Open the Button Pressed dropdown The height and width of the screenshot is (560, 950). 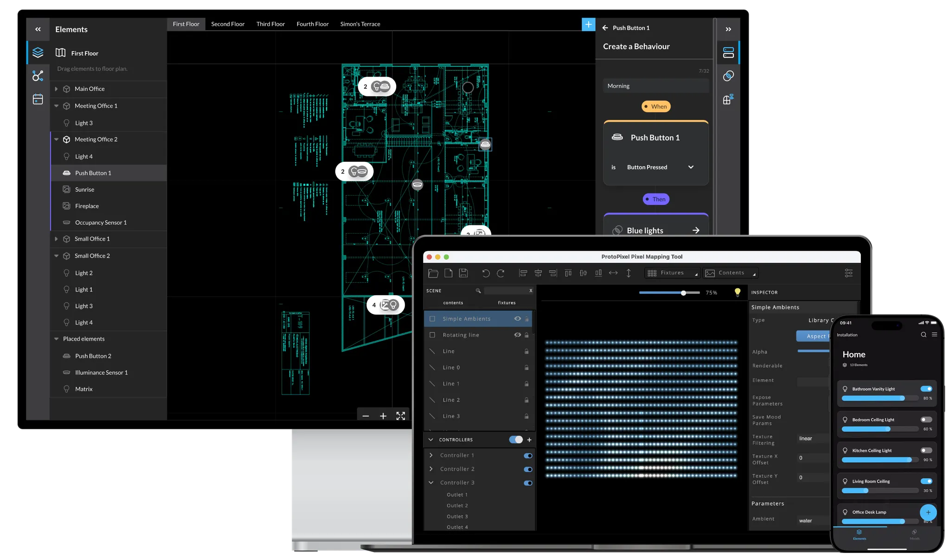tap(691, 167)
